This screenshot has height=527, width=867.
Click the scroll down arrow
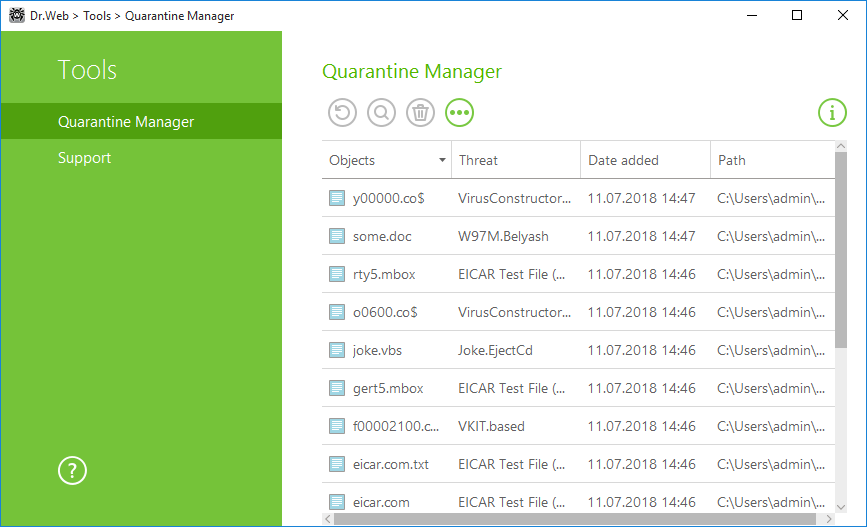(x=841, y=507)
